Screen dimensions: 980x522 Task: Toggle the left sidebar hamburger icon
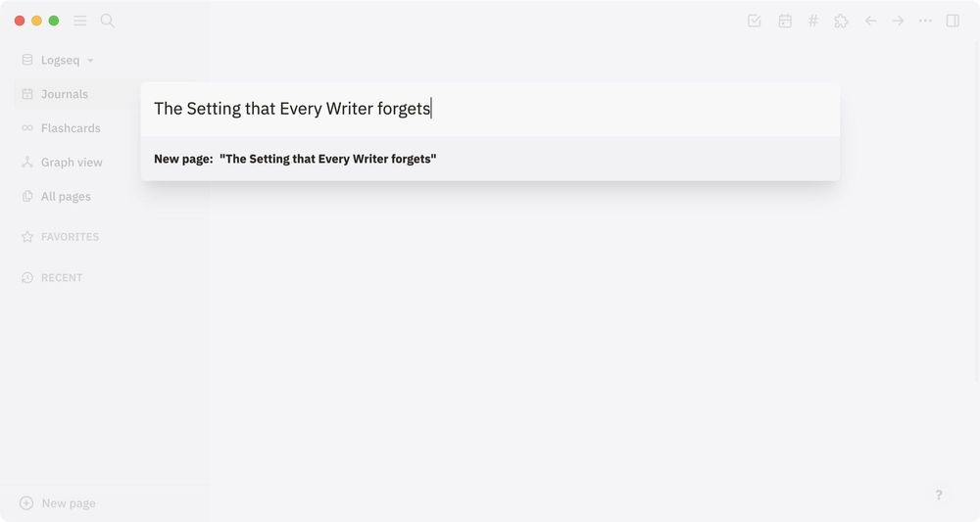pos(80,21)
